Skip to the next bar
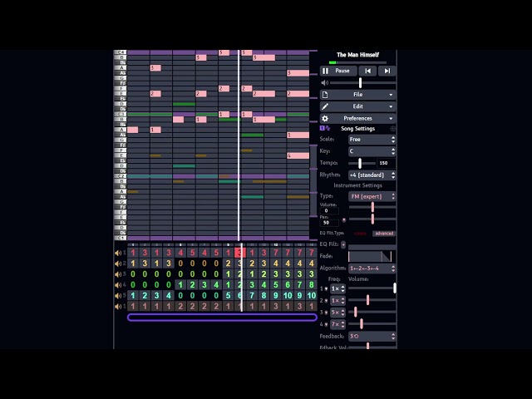Screen dimensions: 532x399 tap(387, 71)
